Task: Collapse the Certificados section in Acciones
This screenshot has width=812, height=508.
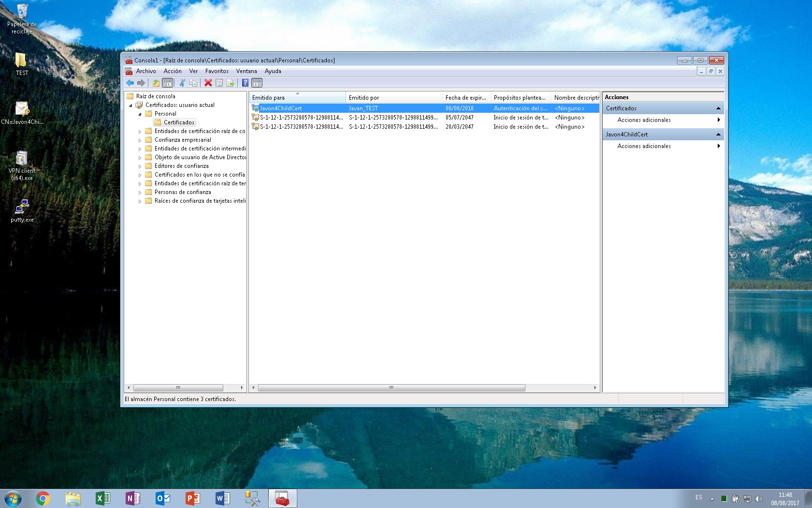Action: click(718, 108)
